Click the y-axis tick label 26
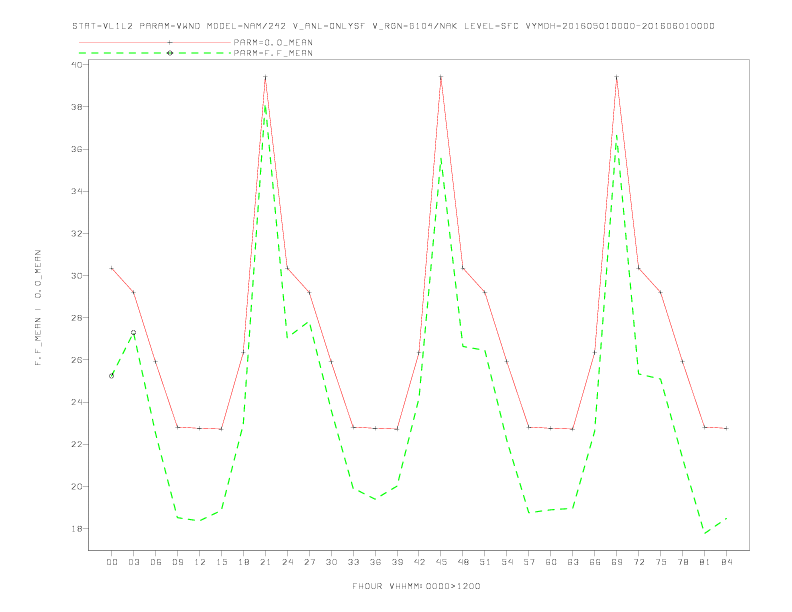Viewport: 792px width, 612px height. pos(77,360)
